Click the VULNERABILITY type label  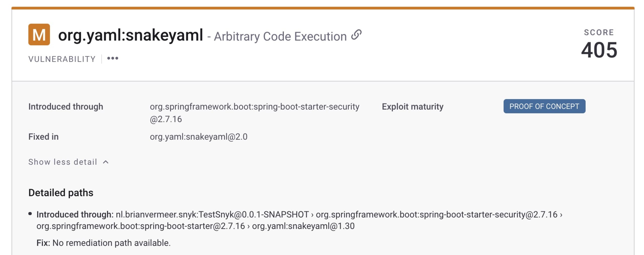click(x=62, y=59)
